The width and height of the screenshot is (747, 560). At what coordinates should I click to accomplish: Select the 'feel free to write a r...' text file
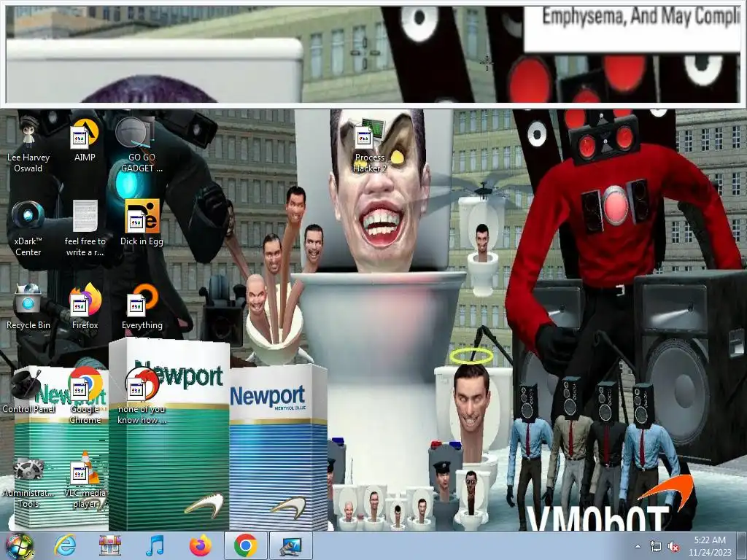[85, 228]
